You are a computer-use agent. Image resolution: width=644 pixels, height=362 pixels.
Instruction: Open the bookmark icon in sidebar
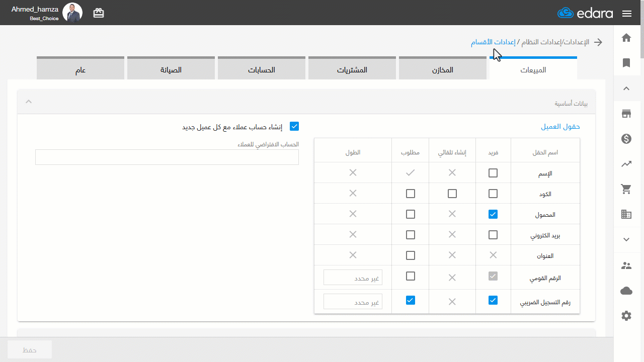coord(626,63)
